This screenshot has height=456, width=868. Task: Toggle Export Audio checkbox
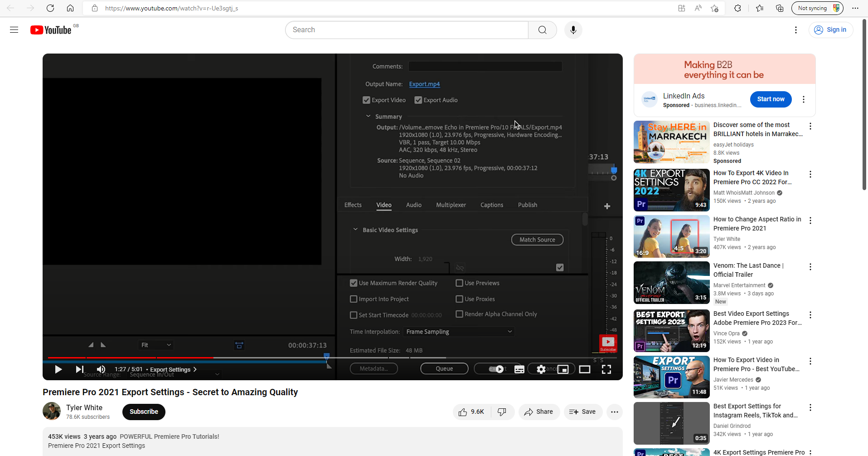[418, 100]
